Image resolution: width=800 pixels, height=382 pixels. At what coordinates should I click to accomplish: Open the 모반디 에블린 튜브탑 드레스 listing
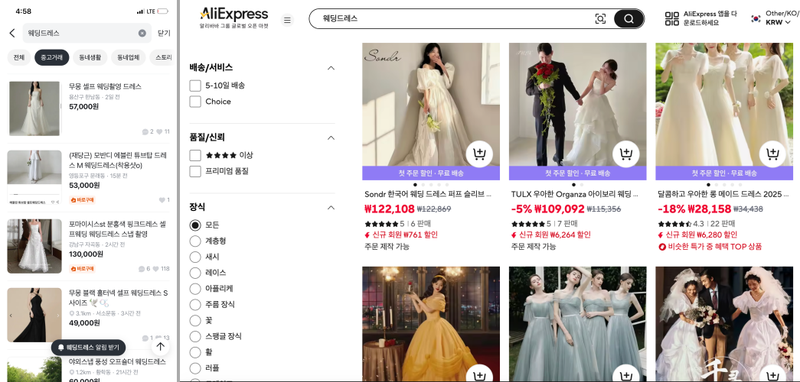tap(88, 177)
